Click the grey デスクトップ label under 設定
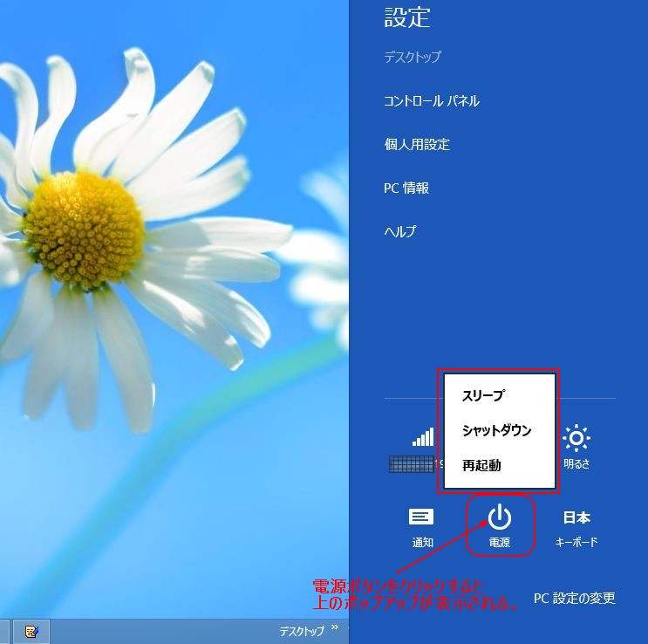 click(413, 58)
